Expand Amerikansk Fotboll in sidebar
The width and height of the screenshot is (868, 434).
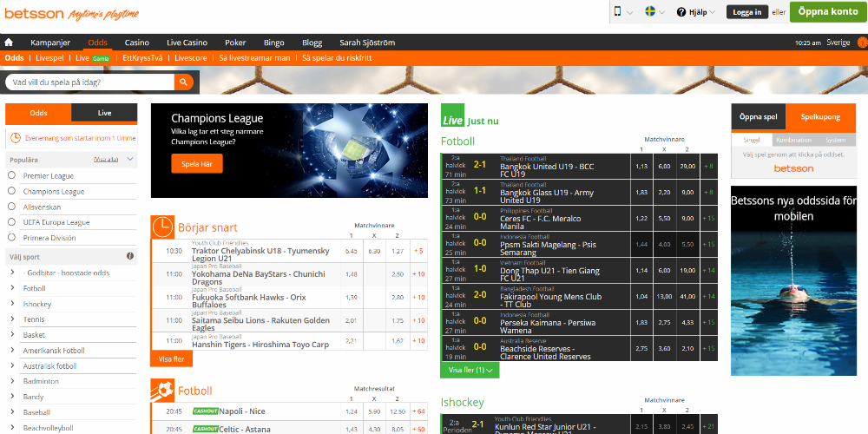pyautogui.click(x=12, y=350)
